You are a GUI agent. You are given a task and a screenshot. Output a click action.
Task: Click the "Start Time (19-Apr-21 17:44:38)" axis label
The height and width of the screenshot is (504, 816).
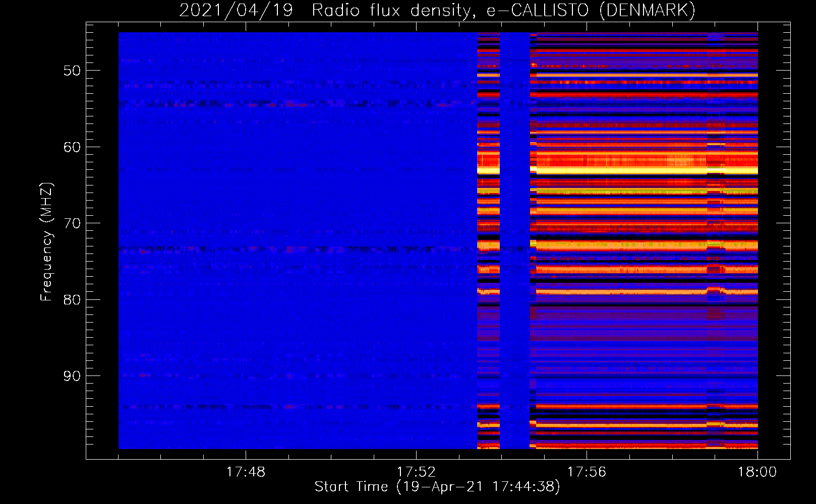coord(437,487)
